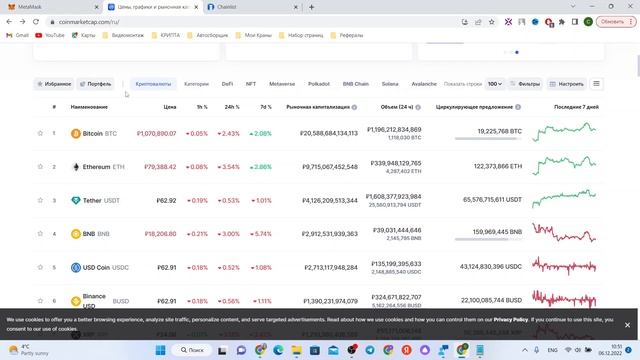This screenshot has width=640, height=360.
Task: Star BNB as a favorite
Action: point(40,234)
